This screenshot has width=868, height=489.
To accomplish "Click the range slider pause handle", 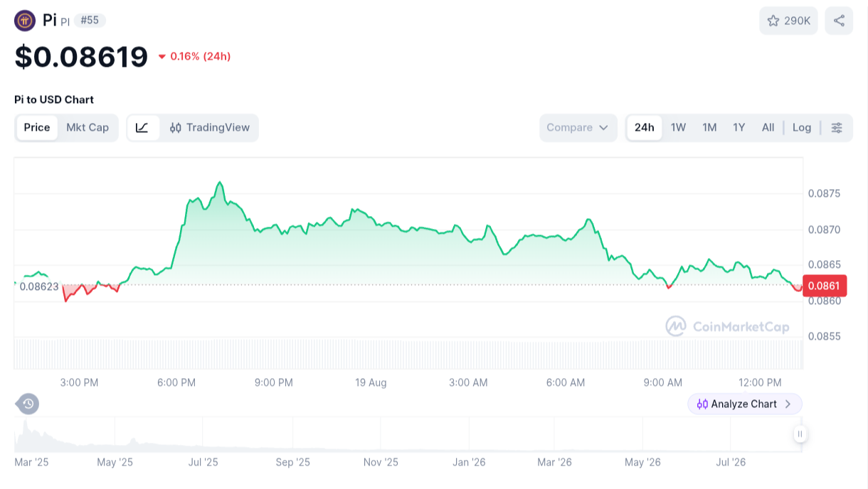I will coord(800,434).
